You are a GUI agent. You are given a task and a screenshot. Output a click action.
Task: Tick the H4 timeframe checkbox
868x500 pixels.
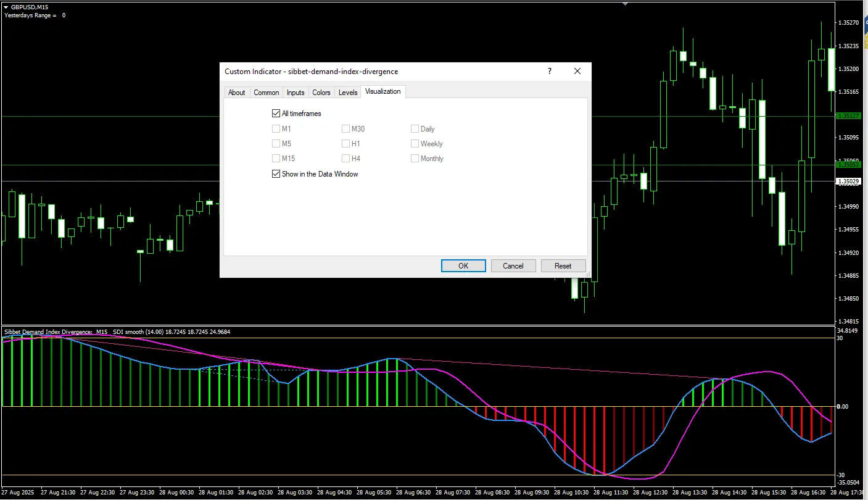(345, 159)
